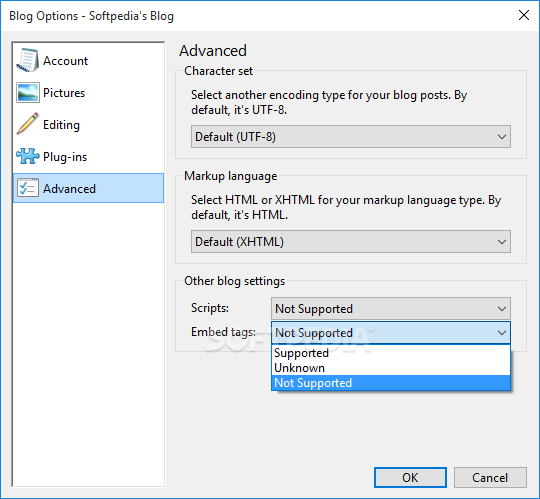Click the "Scripts:" label
Image resolution: width=540 pixels, height=499 pixels.
click(x=210, y=308)
